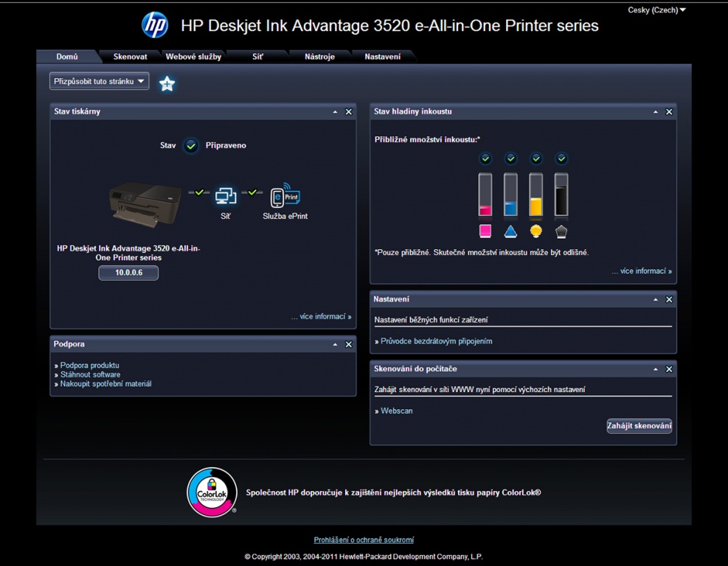Click the 10.0.0.6 IP address button
Viewport: 728px width, 566px height.
click(128, 273)
